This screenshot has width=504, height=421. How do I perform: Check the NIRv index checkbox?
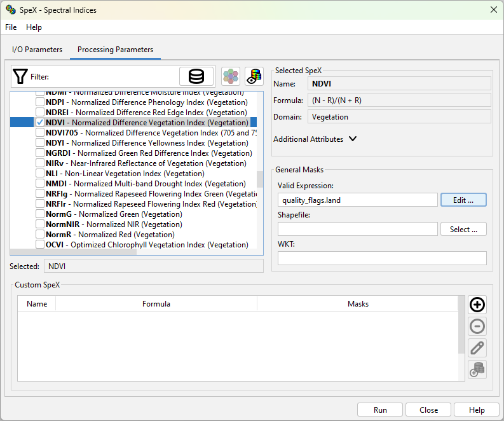40,163
